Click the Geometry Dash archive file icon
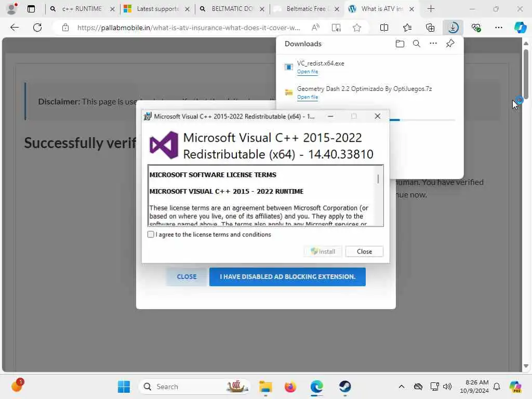This screenshot has width=532, height=399. point(289,92)
